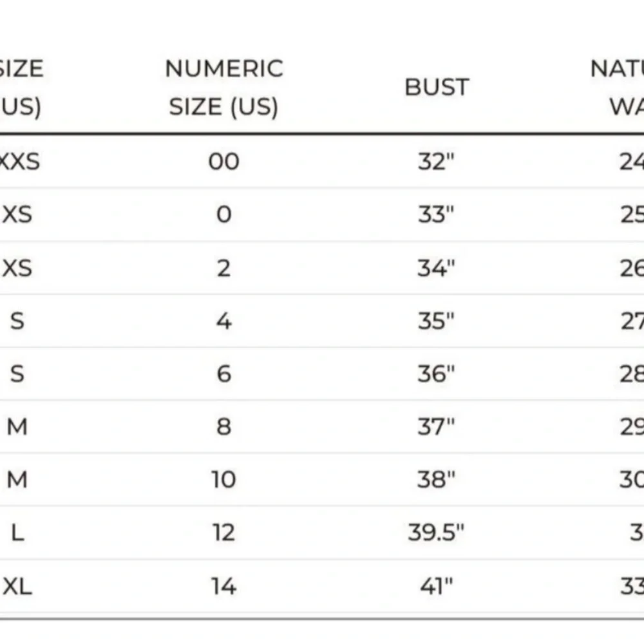Click the 34" bust measurement
This screenshot has width=644, height=644.
[436, 268]
